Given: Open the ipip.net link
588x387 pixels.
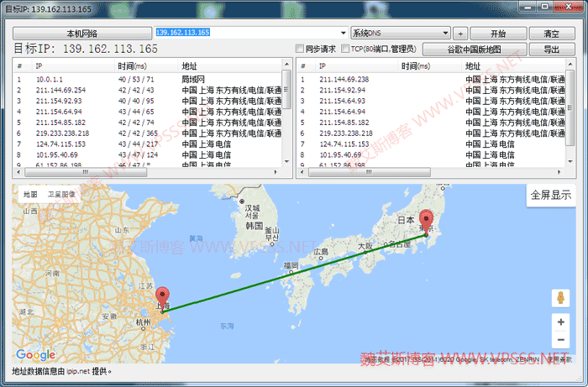Looking at the screenshot, I should [x=78, y=371].
